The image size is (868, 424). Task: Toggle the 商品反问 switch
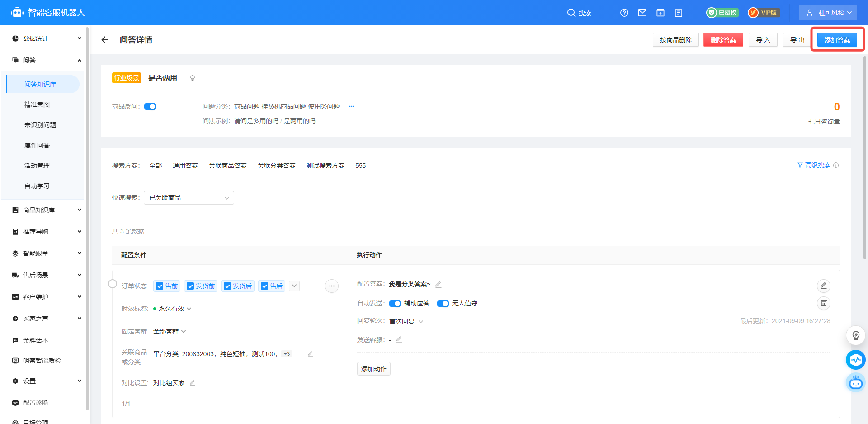coord(150,106)
